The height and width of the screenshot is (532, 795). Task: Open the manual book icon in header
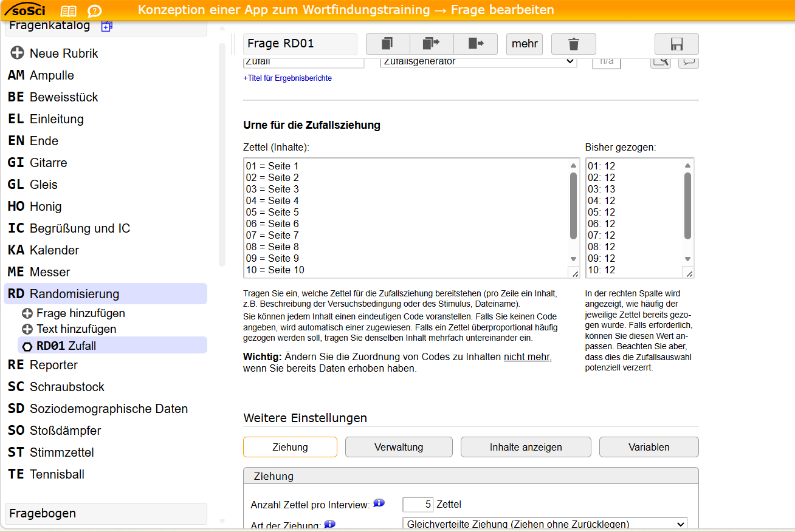(69, 11)
